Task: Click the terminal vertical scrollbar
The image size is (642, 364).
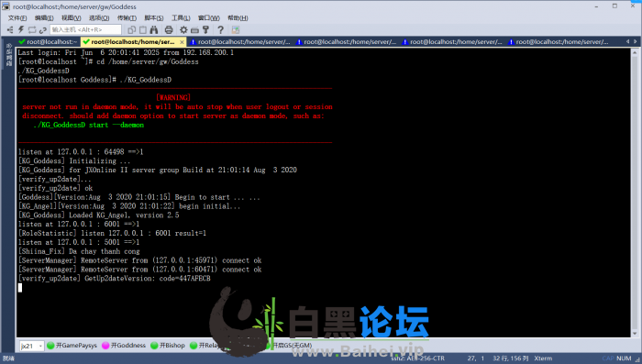Action: 635,193
